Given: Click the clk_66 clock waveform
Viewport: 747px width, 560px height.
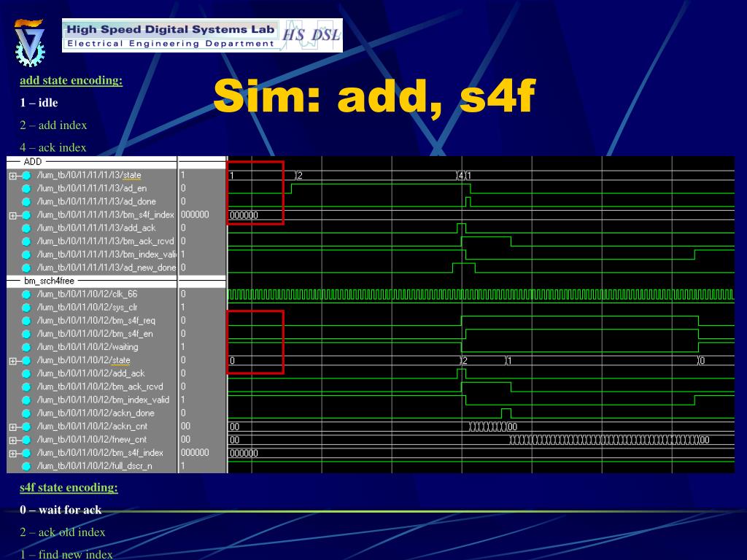Looking at the screenshot, I should (481, 295).
